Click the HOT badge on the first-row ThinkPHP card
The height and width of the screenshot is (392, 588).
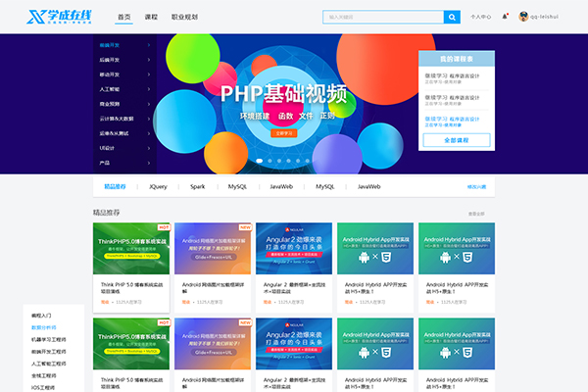(164, 227)
